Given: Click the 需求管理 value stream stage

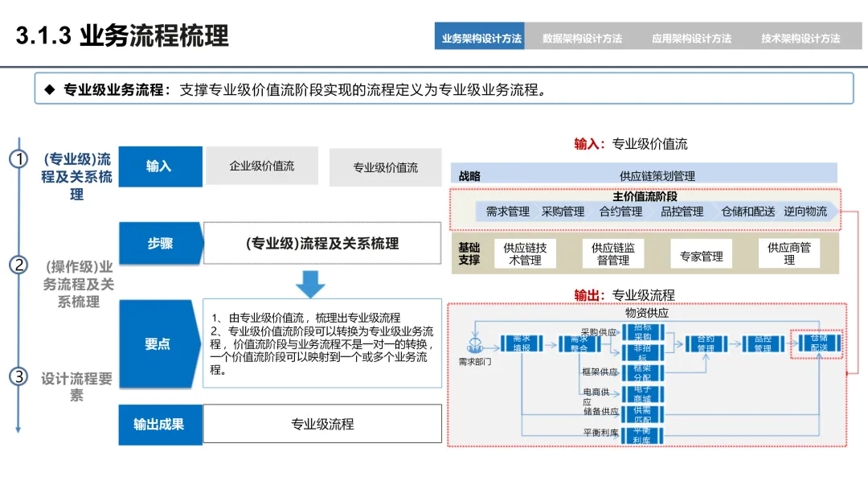Looking at the screenshot, I should (508, 212).
